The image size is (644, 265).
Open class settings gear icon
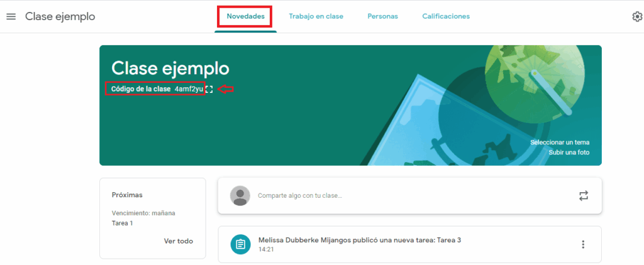click(636, 16)
